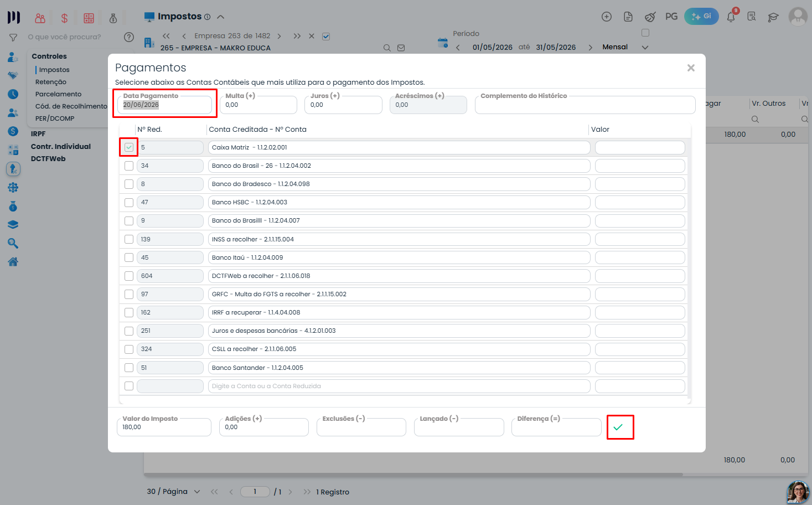Go to the previous period arrow
This screenshot has height=505, width=812.
[458, 47]
